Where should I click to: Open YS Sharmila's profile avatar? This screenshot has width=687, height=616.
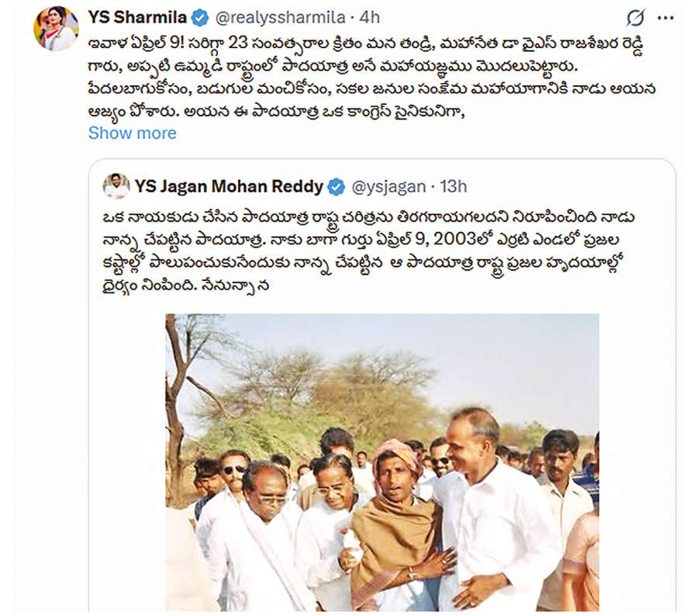click(x=56, y=28)
